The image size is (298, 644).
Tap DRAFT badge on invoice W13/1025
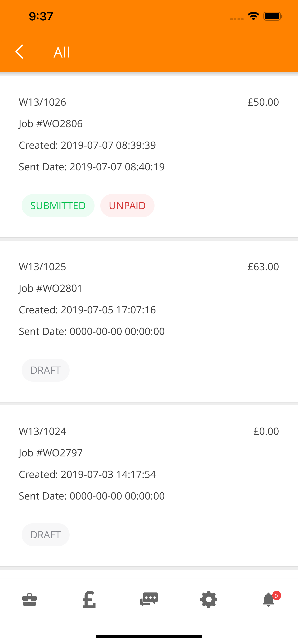click(x=45, y=370)
